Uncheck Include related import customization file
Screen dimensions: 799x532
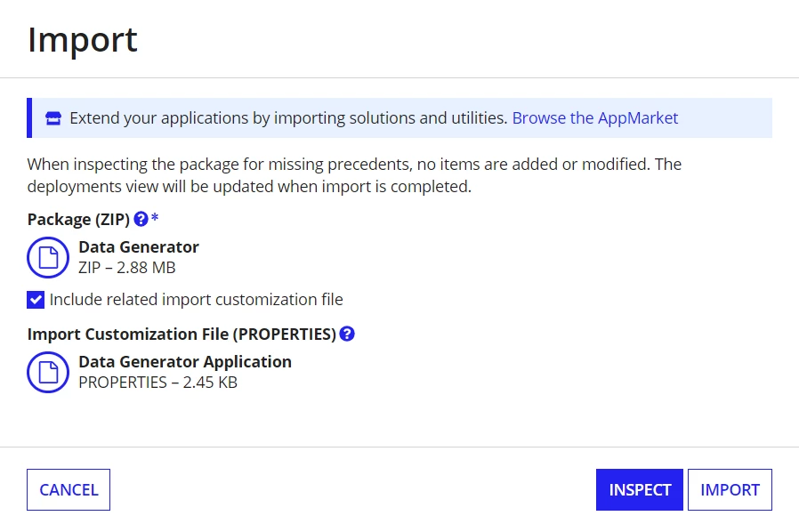point(36,300)
